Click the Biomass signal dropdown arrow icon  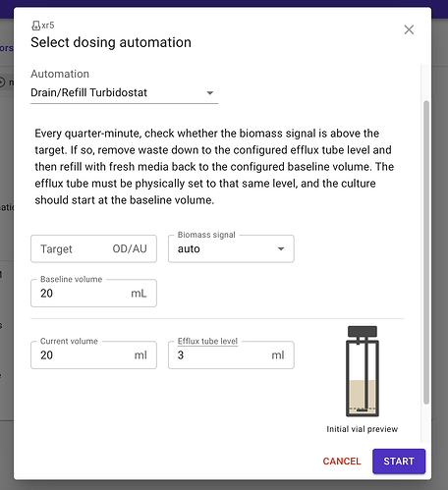coord(281,248)
